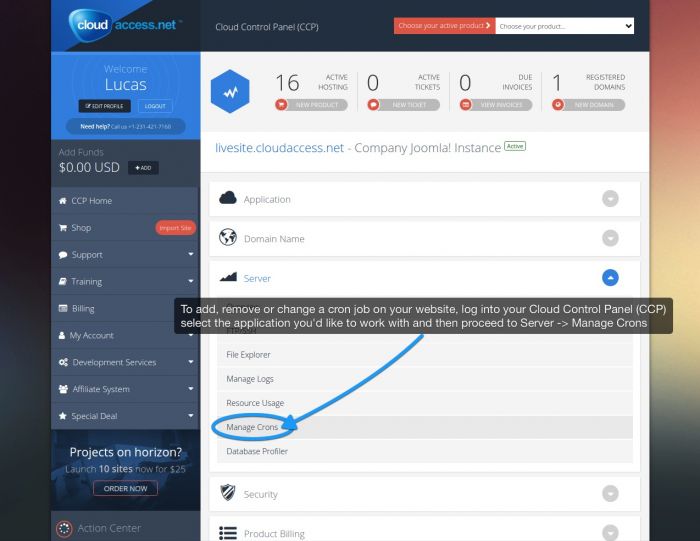Click the Add funds button
Image resolution: width=700 pixels, height=541 pixels.
[143, 168]
